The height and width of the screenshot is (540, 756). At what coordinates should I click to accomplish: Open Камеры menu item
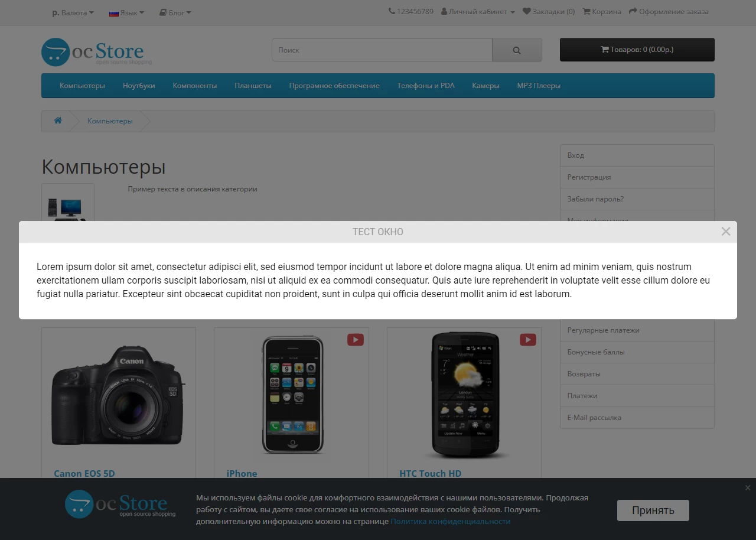pos(485,86)
